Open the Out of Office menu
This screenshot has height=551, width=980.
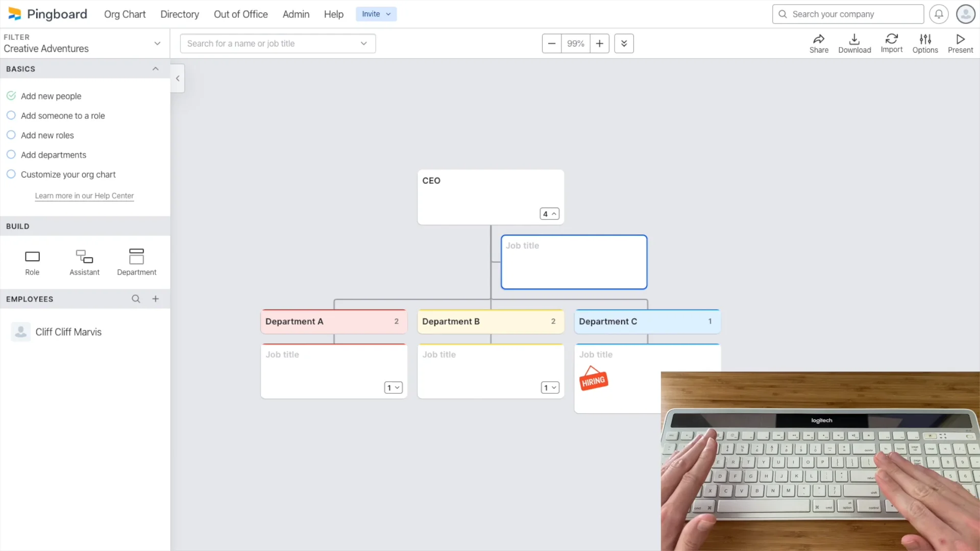pyautogui.click(x=240, y=14)
